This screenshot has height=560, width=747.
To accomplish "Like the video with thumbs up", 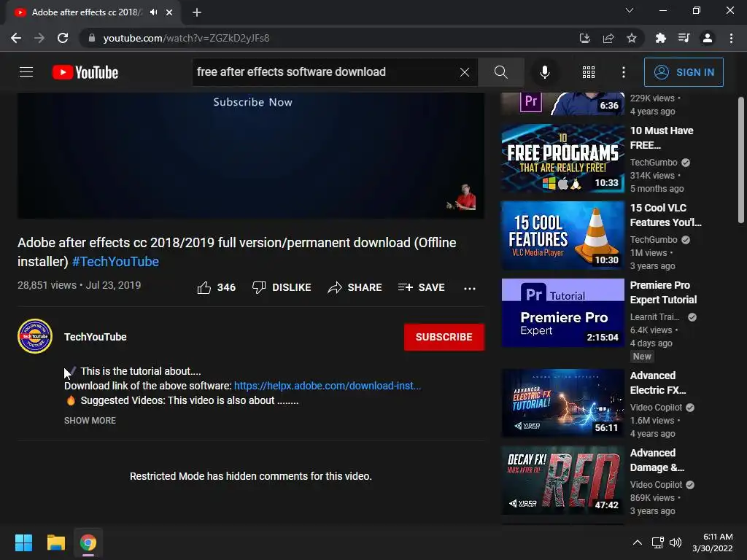I will pyautogui.click(x=216, y=287).
